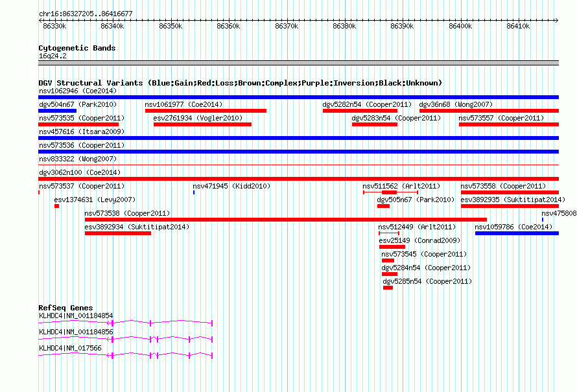577x392 pixels.
Task: Open the nsv573558 (Cooper2011) variant label
Action: 503,186
